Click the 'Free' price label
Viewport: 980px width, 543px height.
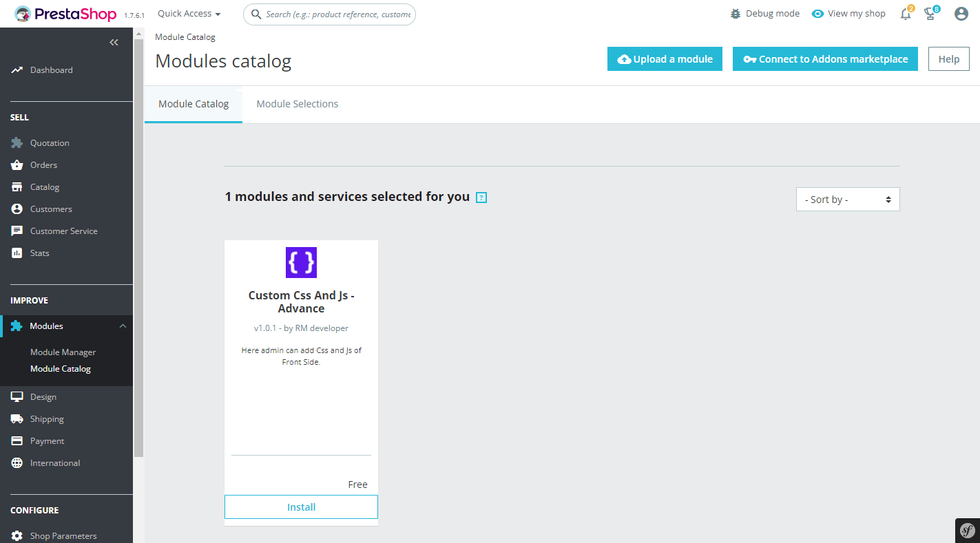pyautogui.click(x=358, y=485)
